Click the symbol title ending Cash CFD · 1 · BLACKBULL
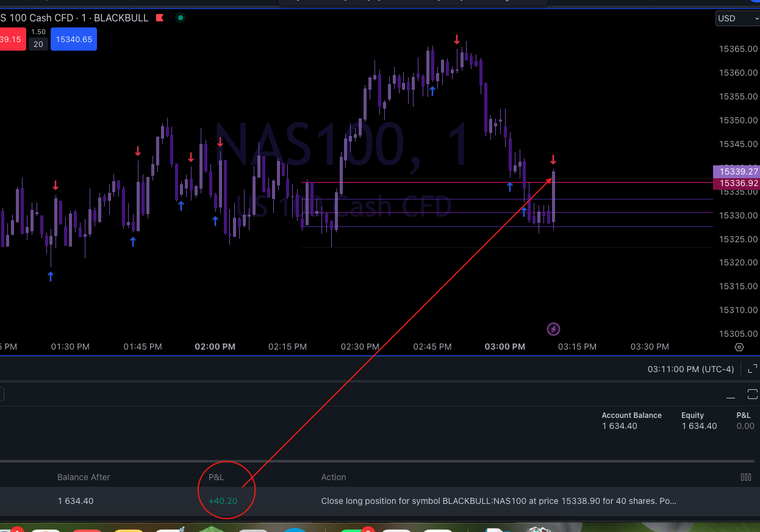Screen dimensions: 760x532 tap(74, 18)
